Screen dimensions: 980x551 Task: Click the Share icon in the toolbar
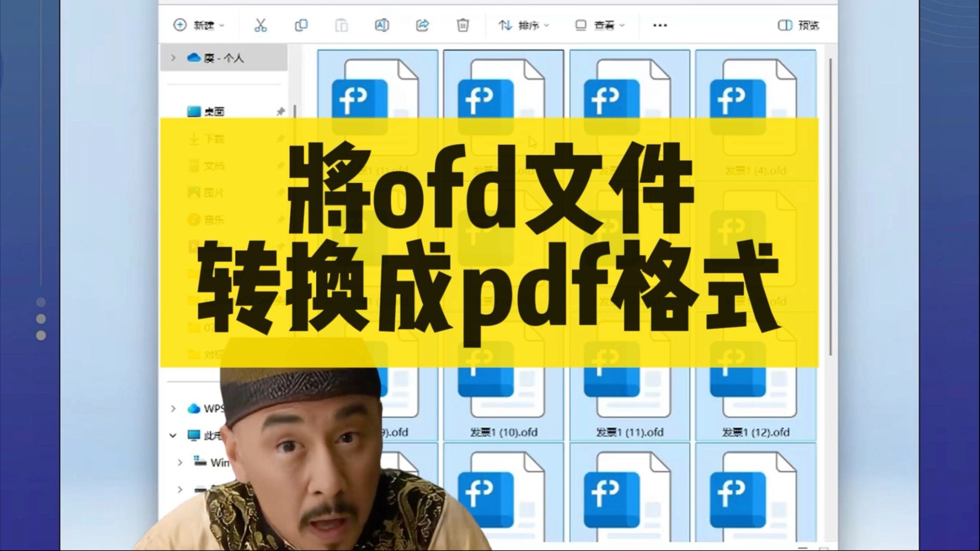click(422, 25)
